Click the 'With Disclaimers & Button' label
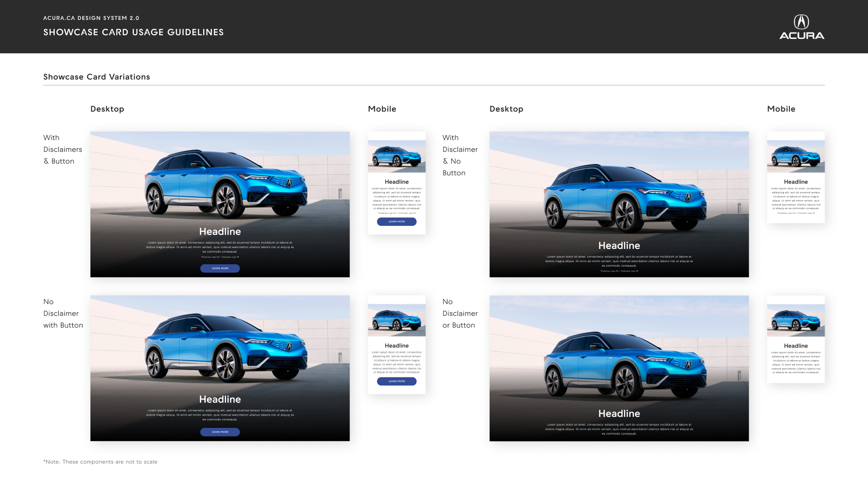The height and width of the screenshot is (488, 868). 63,150
